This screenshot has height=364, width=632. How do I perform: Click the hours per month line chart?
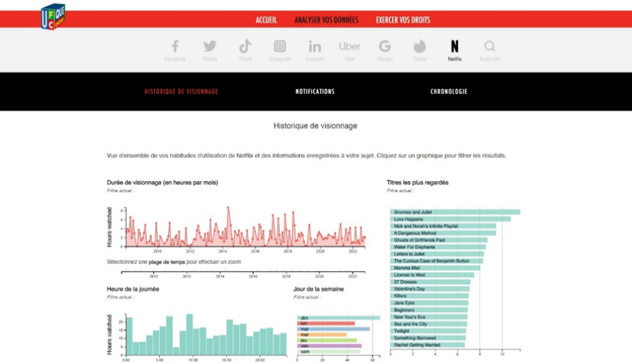pyautogui.click(x=245, y=227)
